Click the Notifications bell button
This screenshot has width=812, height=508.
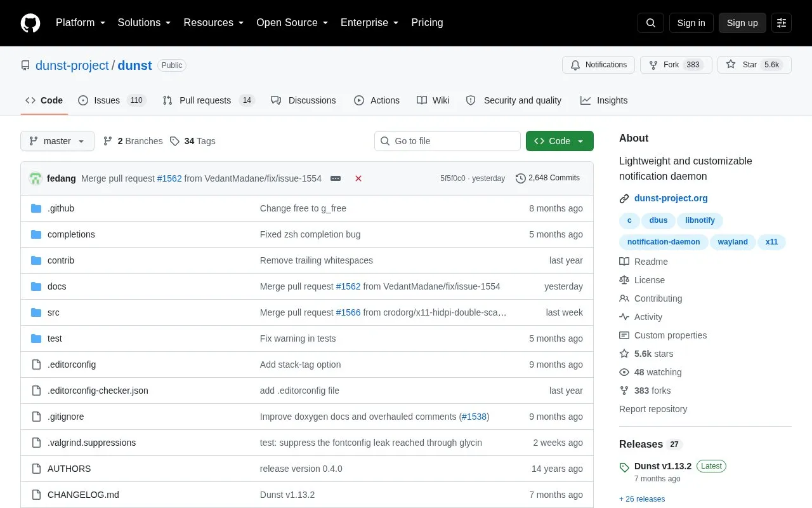599,65
